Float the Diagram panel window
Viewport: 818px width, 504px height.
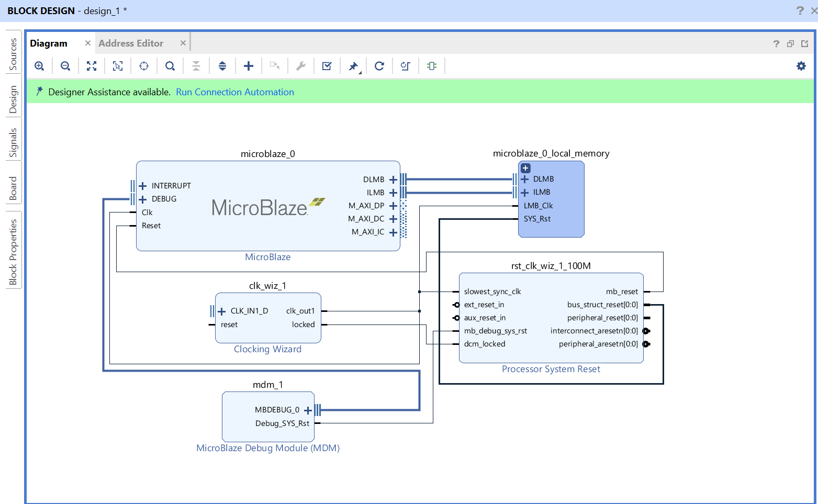791,43
